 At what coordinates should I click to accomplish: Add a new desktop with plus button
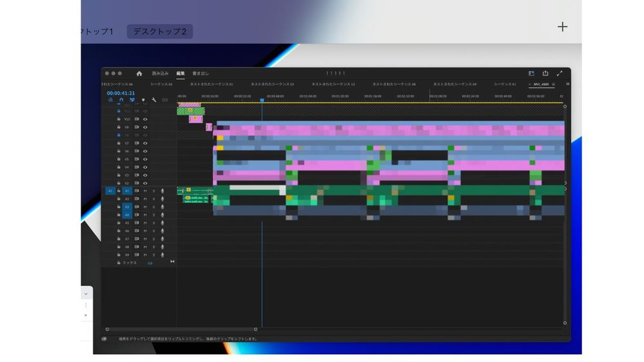562,26
